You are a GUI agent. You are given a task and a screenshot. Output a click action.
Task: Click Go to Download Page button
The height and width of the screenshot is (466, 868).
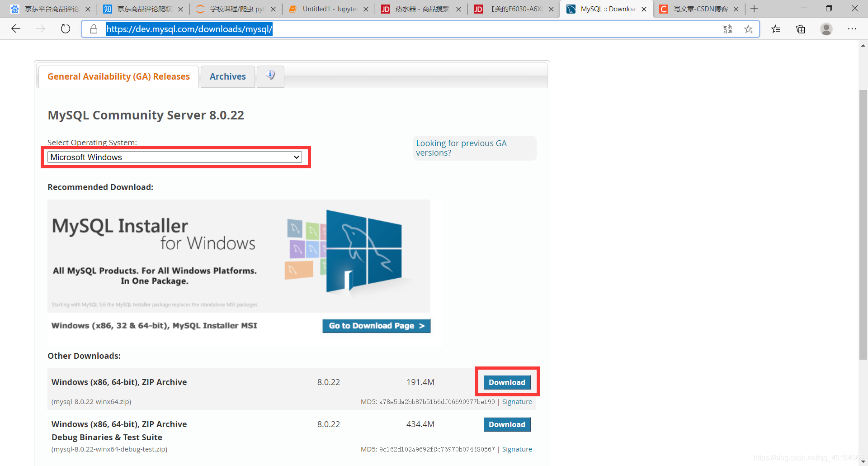click(x=376, y=326)
